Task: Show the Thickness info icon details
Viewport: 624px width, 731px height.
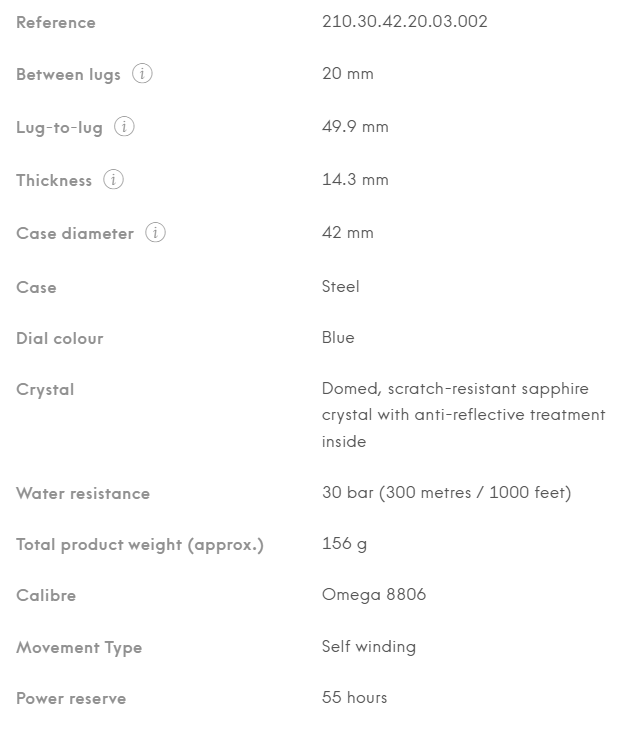Action: click(x=113, y=179)
